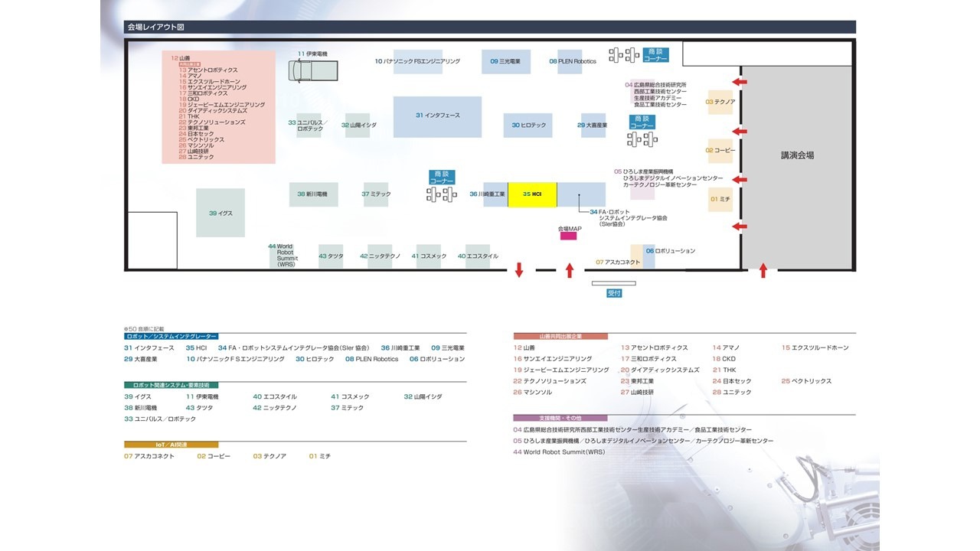Screen dimensions: 980x551
Task: Click 15 エクスツールドホーン in the 山善 legend
Action: (x=815, y=347)
